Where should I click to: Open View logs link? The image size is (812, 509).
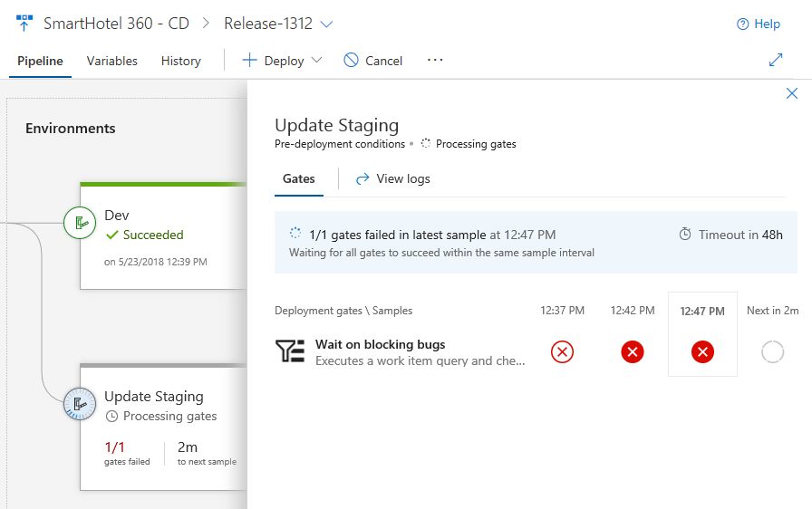pyautogui.click(x=393, y=178)
